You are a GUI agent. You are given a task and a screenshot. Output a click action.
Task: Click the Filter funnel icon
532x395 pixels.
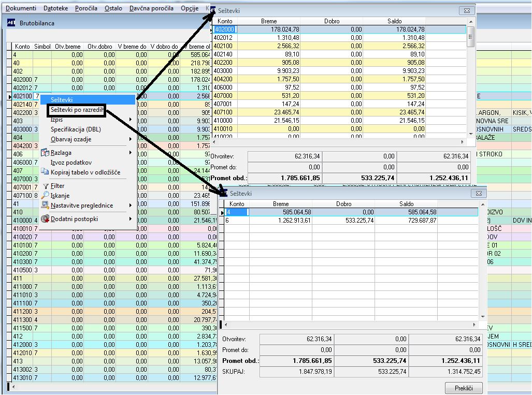45,186
